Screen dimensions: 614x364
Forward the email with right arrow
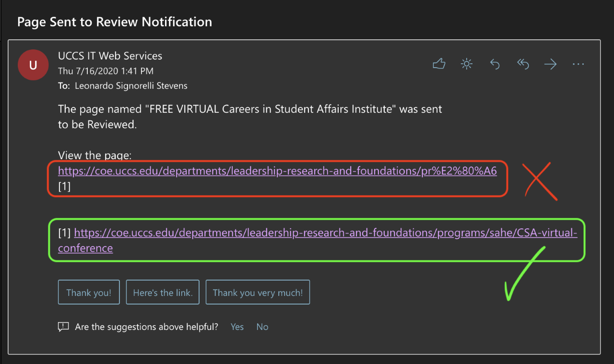[x=550, y=64]
